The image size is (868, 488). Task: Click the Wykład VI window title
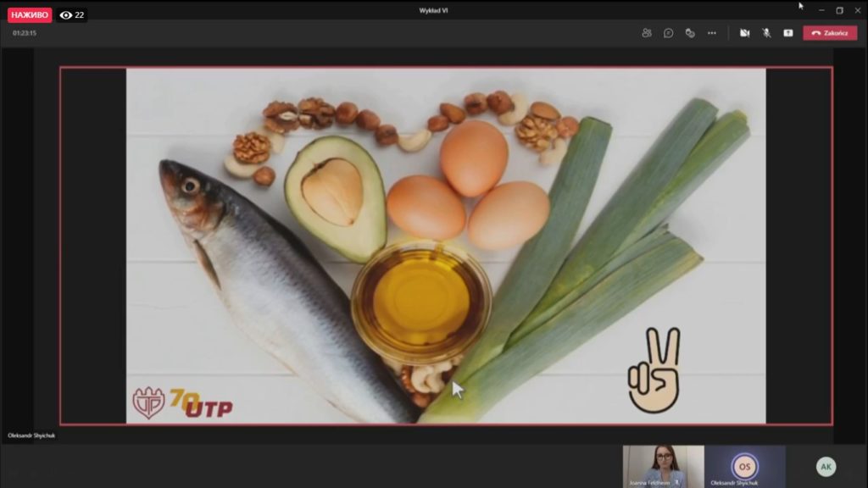(433, 10)
